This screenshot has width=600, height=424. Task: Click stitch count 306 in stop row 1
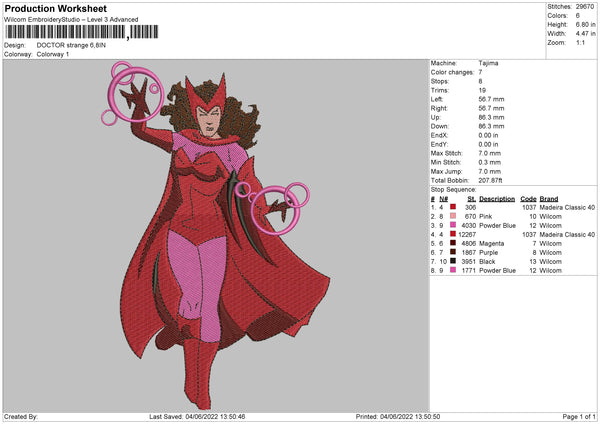coord(470,207)
